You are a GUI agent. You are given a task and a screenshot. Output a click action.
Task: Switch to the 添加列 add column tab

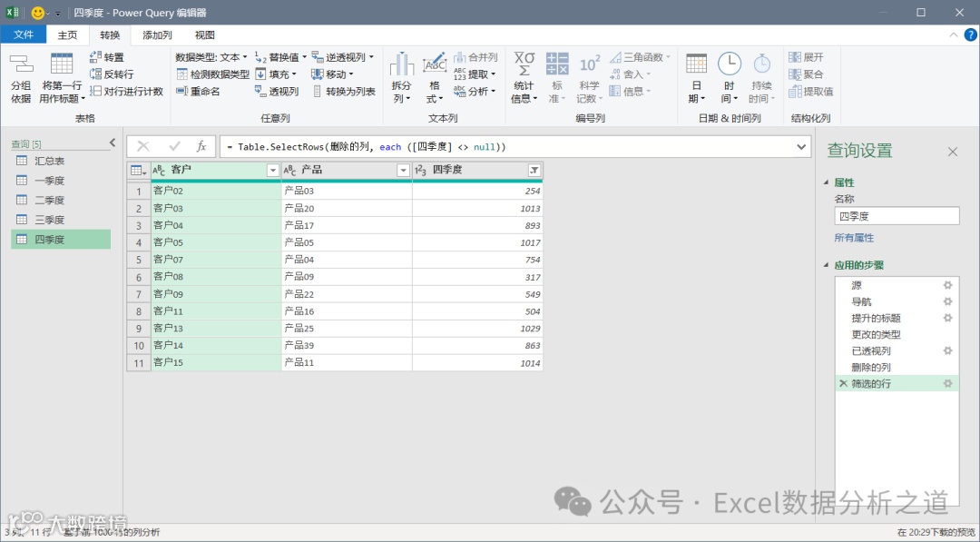157,35
